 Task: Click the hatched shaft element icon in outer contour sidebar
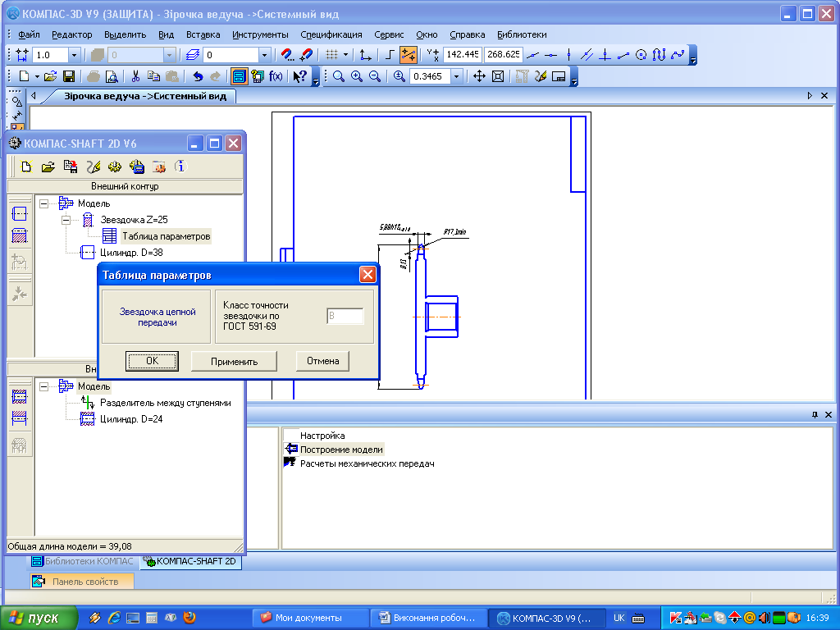tap(20, 235)
